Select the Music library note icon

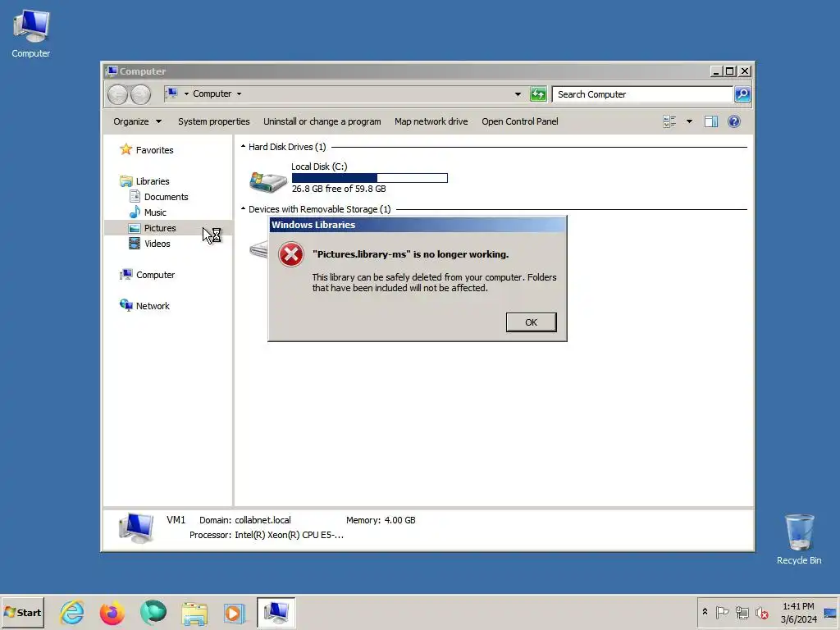pyautogui.click(x=135, y=212)
